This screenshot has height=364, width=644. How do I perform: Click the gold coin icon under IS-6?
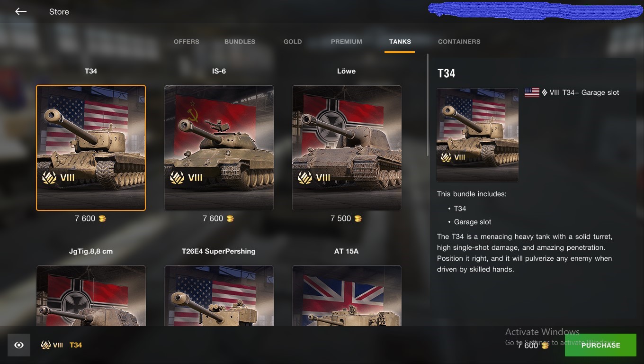[x=230, y=218]
